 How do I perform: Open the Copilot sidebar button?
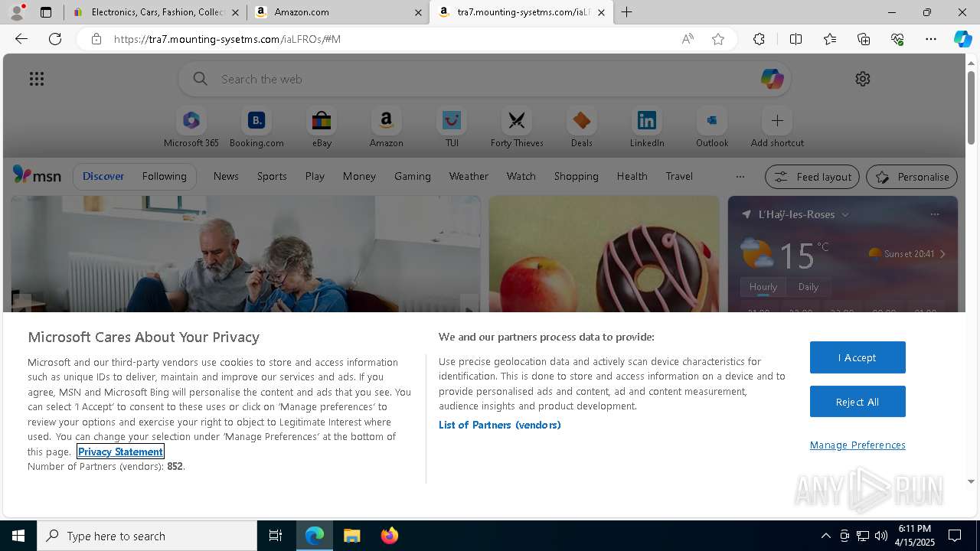click(x=962, y=39)
